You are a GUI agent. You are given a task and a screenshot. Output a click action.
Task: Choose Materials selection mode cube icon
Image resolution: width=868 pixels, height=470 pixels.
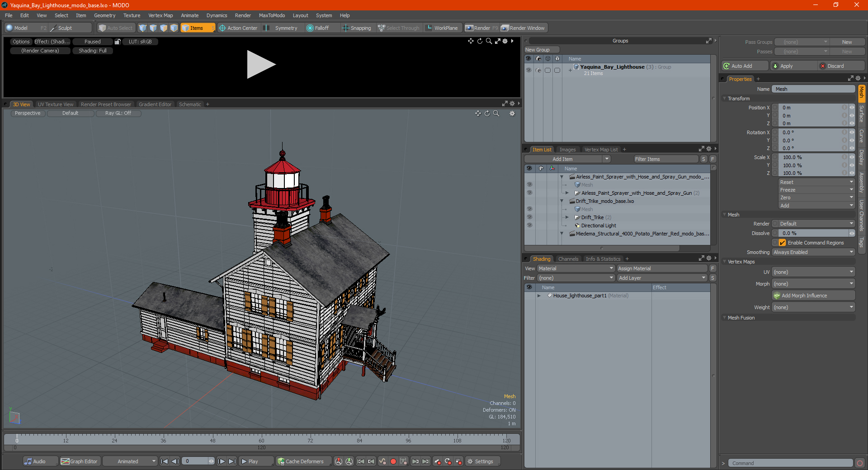pos(174,28)
